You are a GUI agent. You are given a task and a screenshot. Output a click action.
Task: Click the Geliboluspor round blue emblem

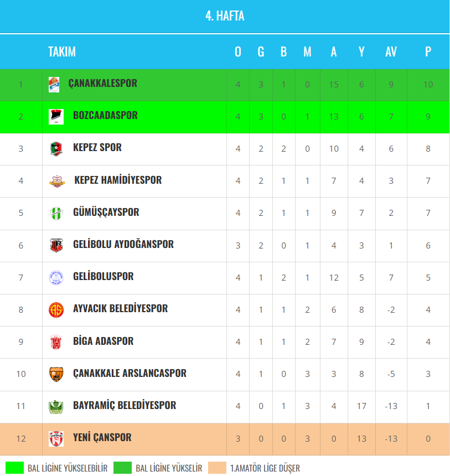click(56, 277)
